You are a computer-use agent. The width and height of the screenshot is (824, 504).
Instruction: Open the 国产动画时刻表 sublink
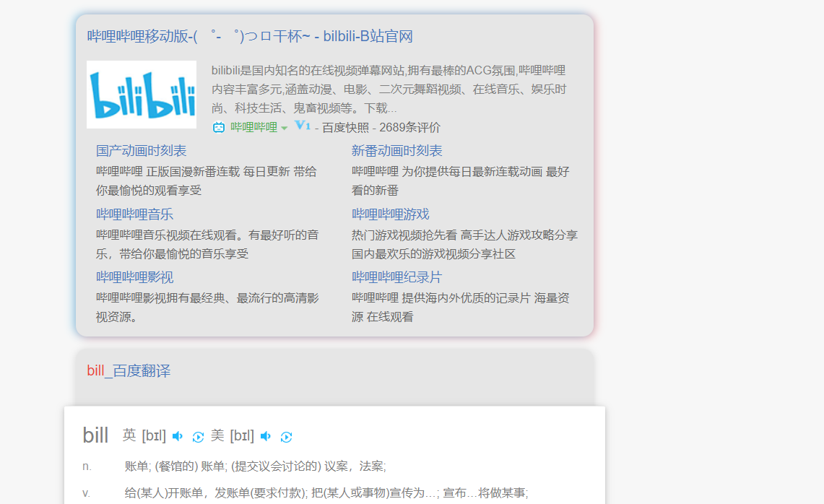point(141,151)
